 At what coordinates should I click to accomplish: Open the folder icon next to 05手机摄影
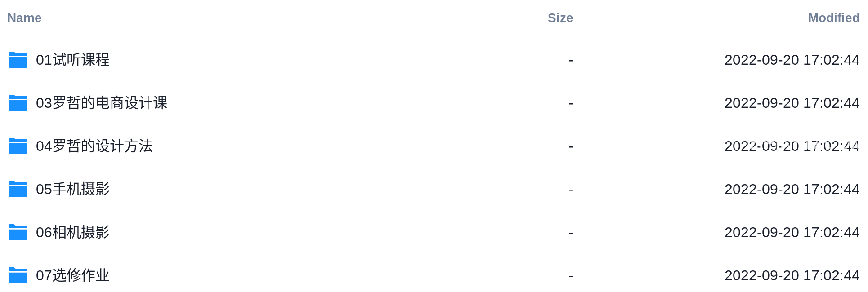point(18,189)
